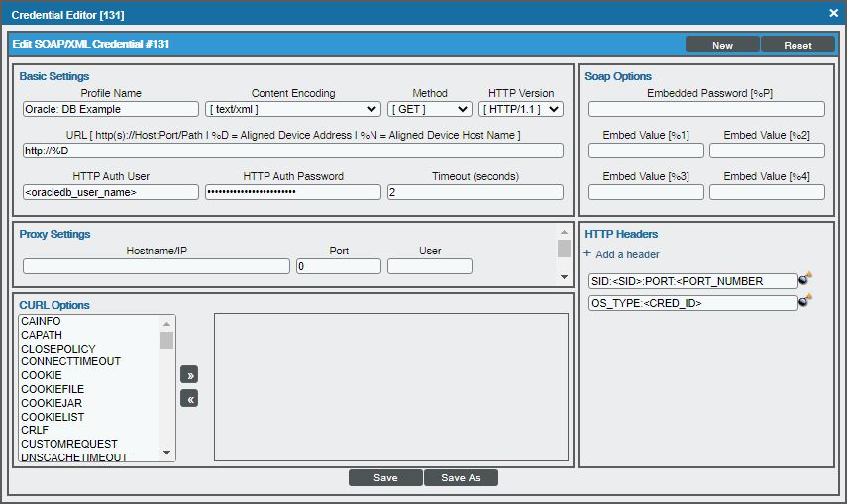Remove the OS_TYPE header using its bomb icon

[x=804, y=302]
